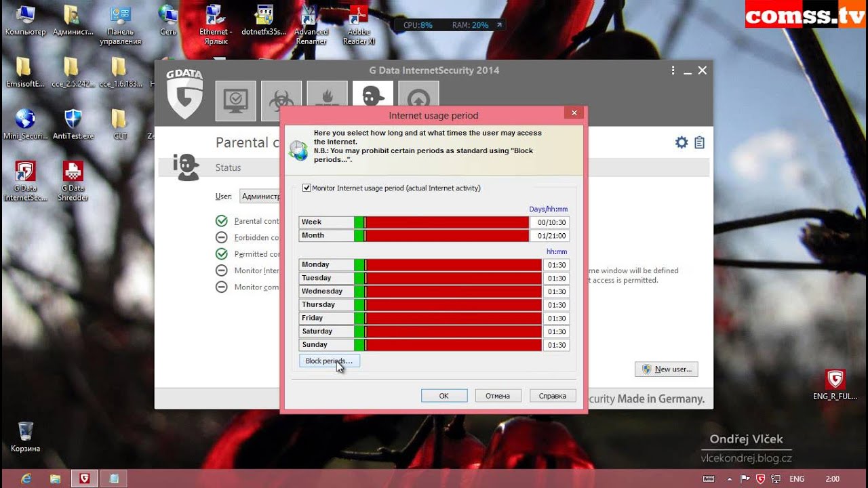Click the Block periods... button
This screenshot has width=868, height=488.
329,361
